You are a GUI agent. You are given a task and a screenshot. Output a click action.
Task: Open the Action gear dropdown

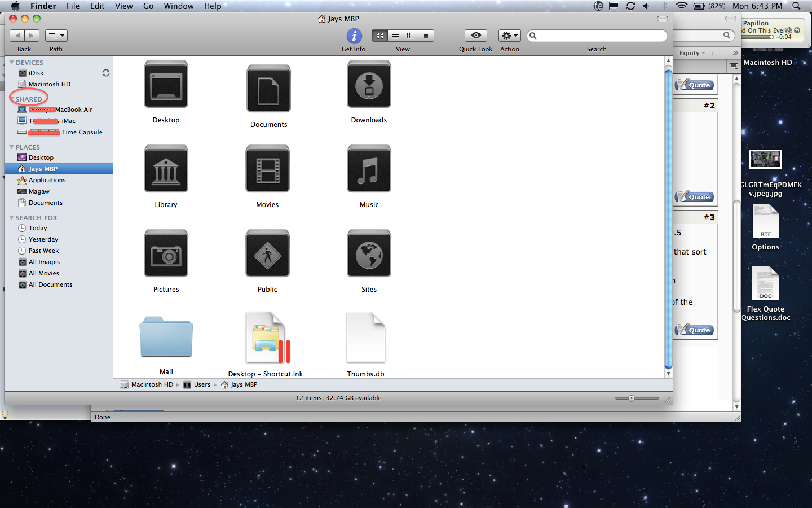click(x=509, y=36)
